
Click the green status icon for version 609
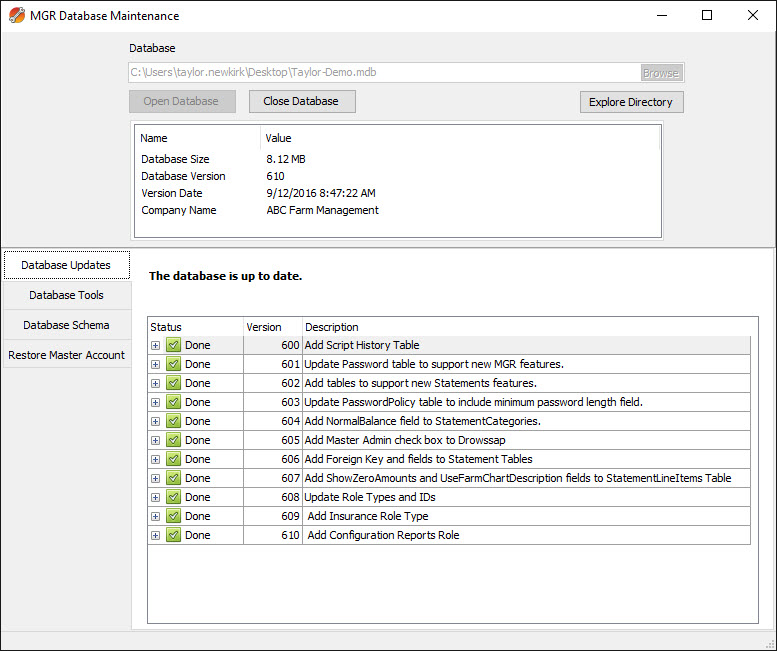click(x=173, y=516)
